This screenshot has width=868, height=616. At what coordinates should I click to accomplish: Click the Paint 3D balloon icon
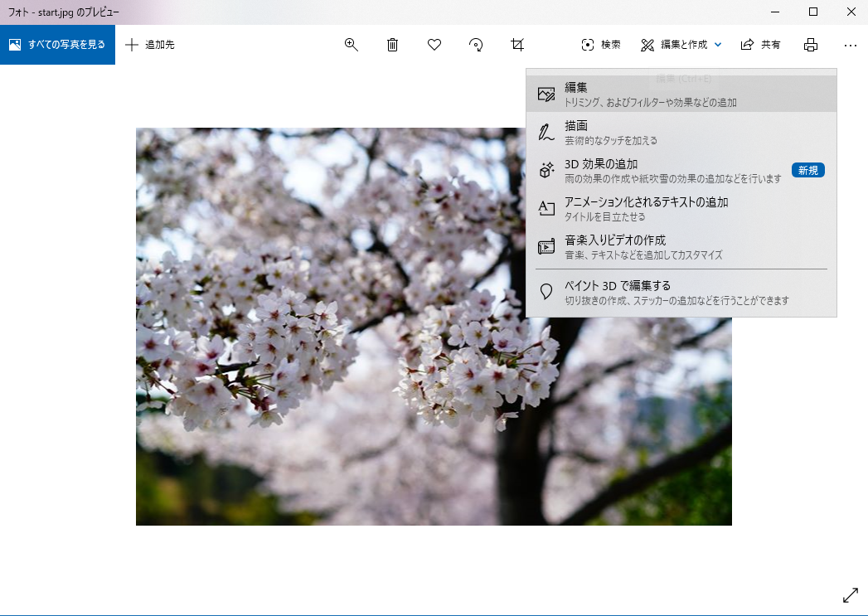coord(546,292)
